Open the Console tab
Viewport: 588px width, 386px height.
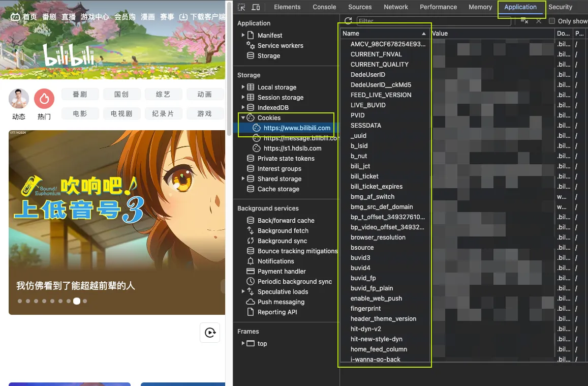pos(324,7)
